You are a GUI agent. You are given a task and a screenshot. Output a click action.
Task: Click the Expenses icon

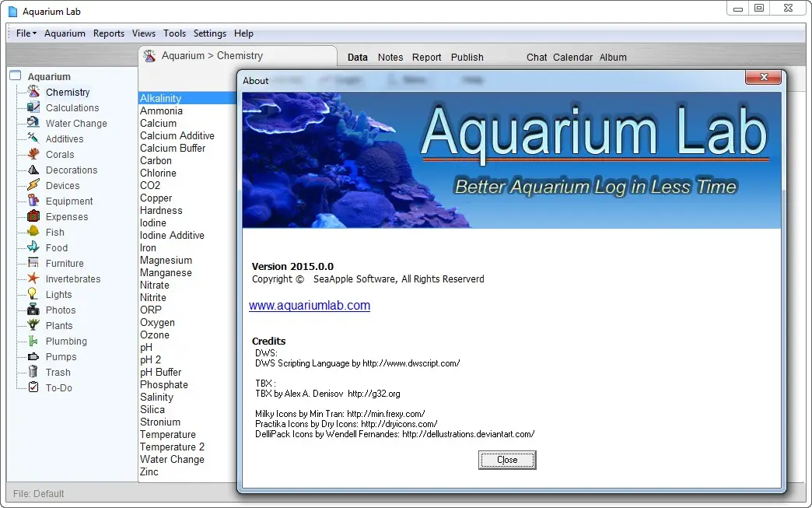33,216
